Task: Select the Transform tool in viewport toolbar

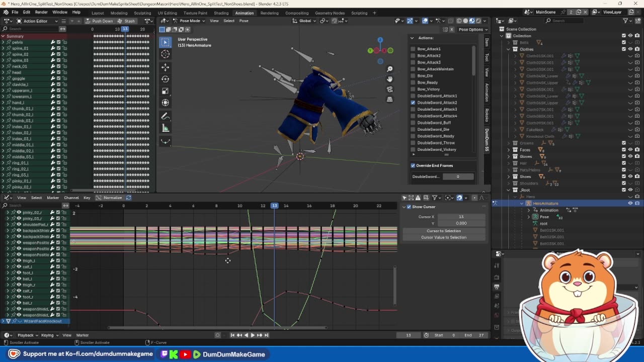Action: pos(165,103)
